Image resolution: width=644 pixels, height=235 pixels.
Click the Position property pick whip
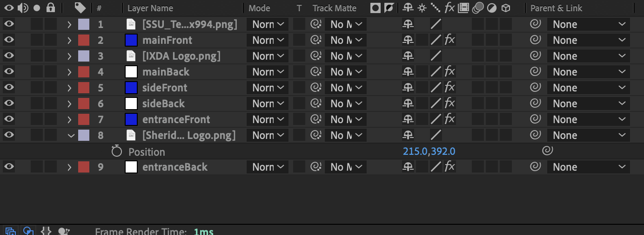coord(548,151)
